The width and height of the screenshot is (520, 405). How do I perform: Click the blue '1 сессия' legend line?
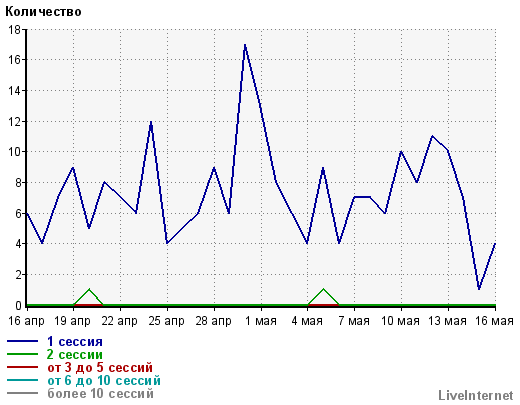[x=22, y=341]
